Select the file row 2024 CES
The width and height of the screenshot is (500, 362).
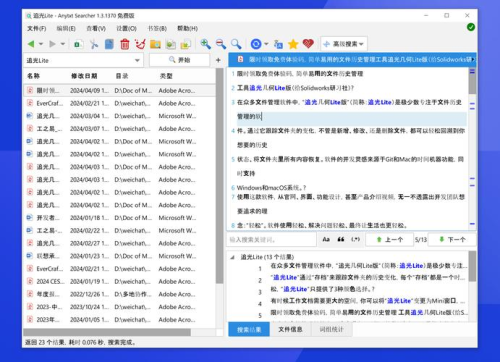[x=119, y=281]
